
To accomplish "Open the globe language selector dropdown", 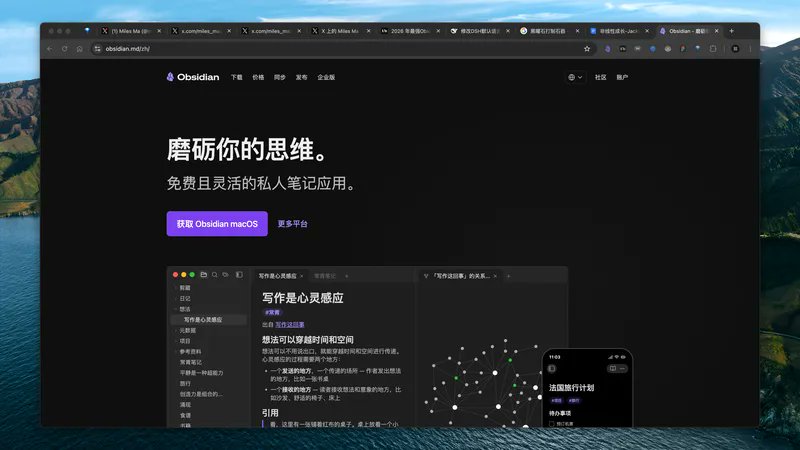I will pyautogui.click(x=575, y=78).
